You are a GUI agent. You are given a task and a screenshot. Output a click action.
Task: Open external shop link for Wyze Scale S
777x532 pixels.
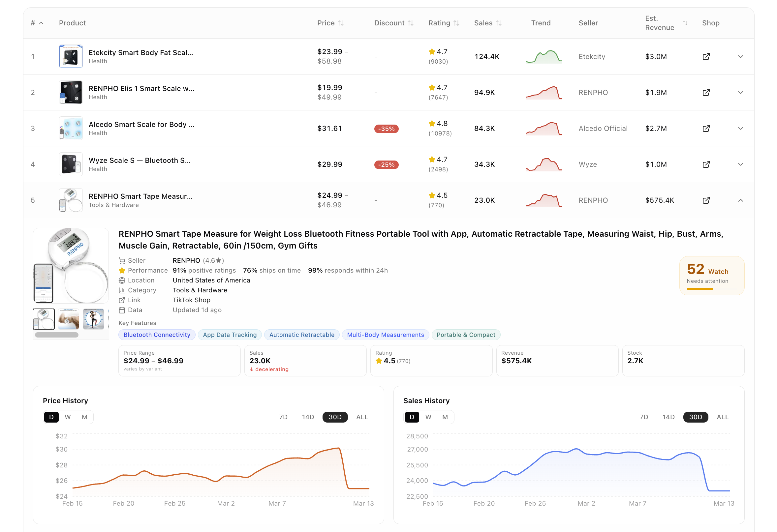pos(706,164)
